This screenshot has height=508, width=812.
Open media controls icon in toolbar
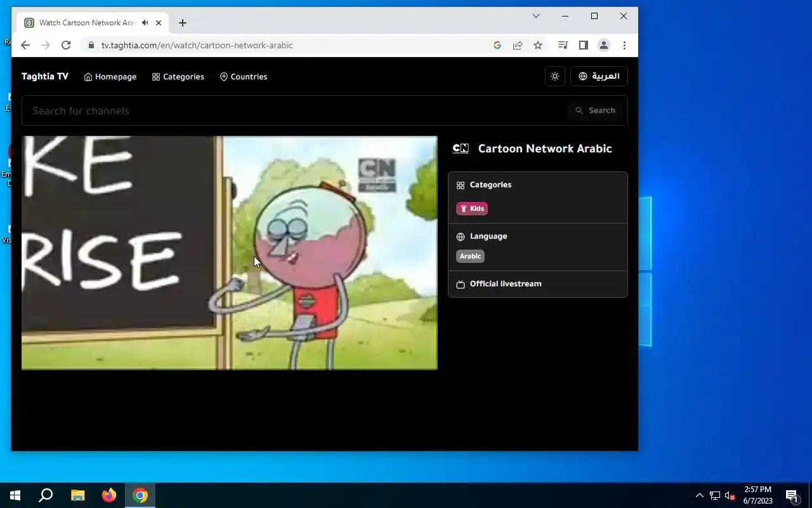(x=563, y=45)
